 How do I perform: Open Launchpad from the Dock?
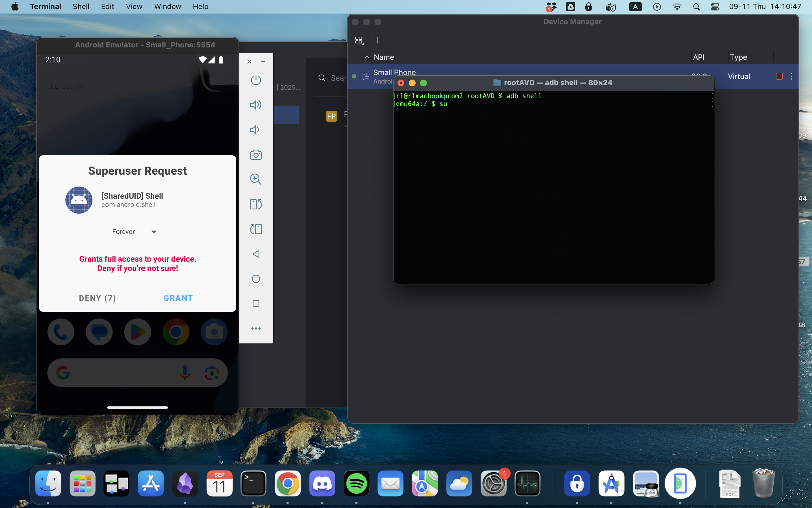point(83,483)
